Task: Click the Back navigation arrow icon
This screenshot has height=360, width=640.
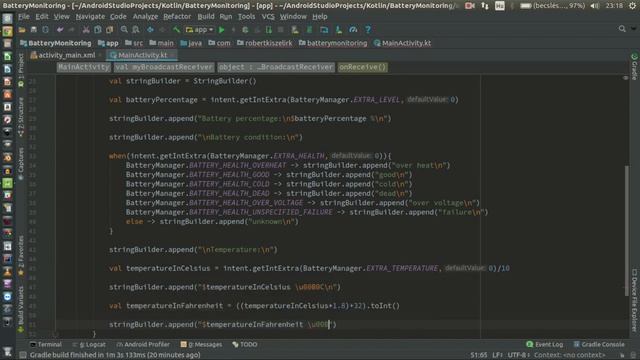Action: (150, 30)
